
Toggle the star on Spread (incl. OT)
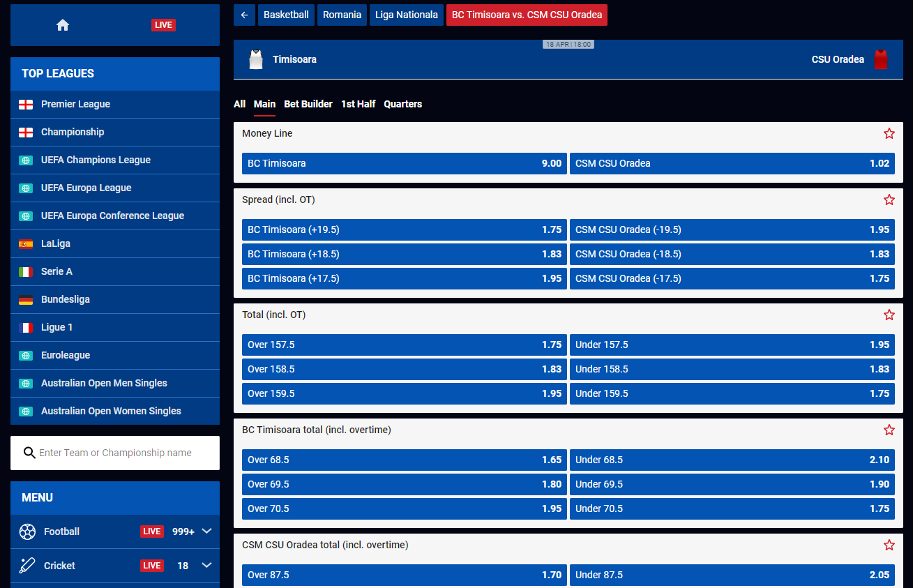coord(889,199)
